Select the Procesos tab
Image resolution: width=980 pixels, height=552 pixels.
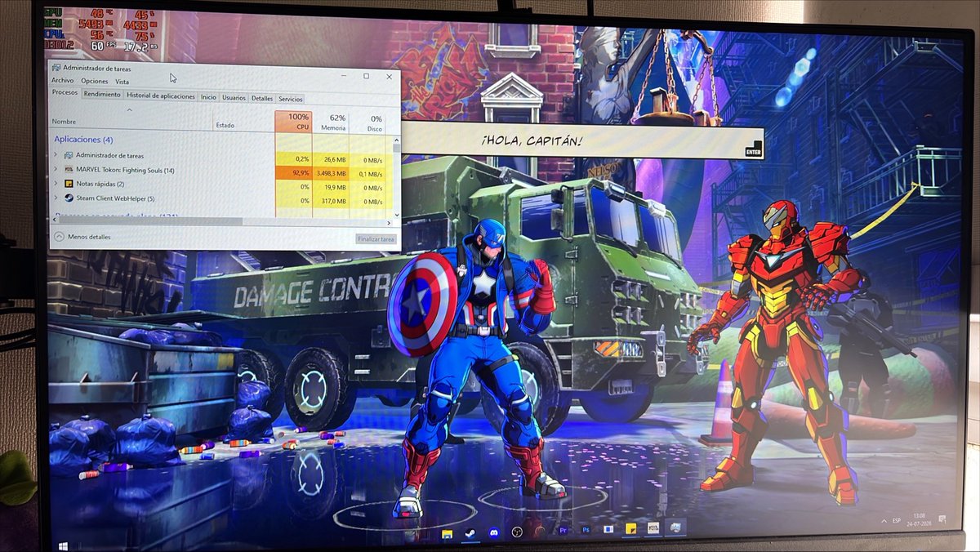point(65,92)
